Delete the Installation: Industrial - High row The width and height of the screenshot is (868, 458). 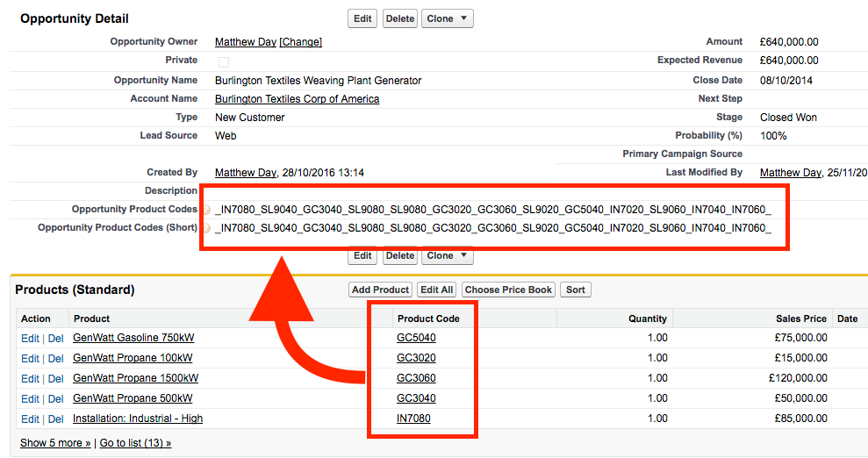(x=55, y=419)
